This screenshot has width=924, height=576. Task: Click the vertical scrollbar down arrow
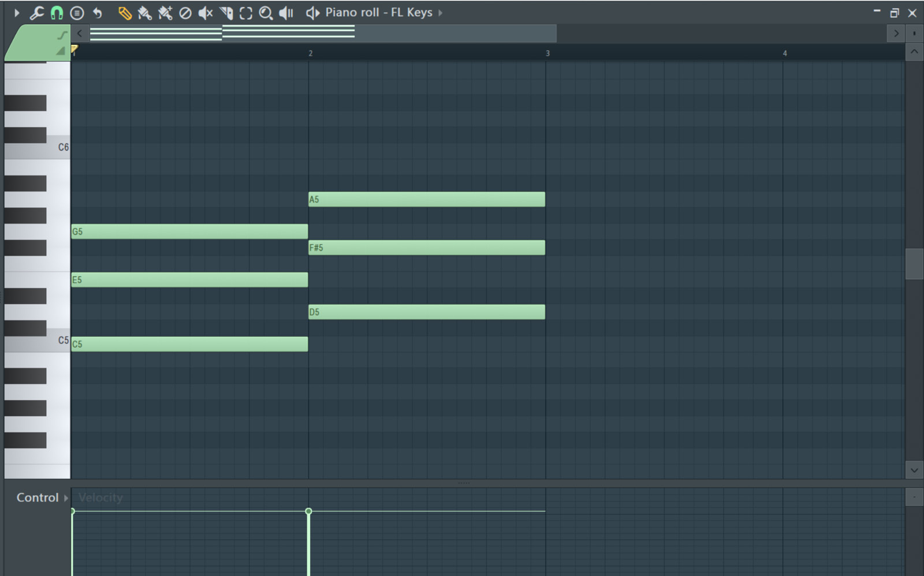click(x=914, y=470)
